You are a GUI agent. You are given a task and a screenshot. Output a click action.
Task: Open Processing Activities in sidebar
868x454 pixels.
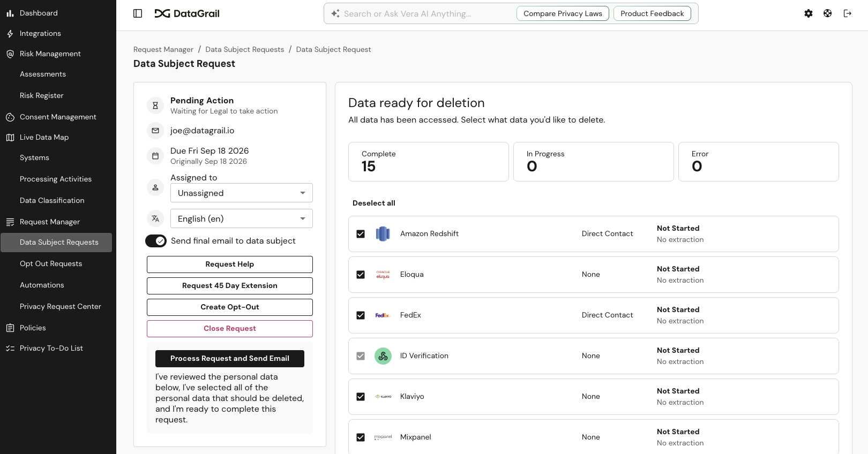point(56,179)
